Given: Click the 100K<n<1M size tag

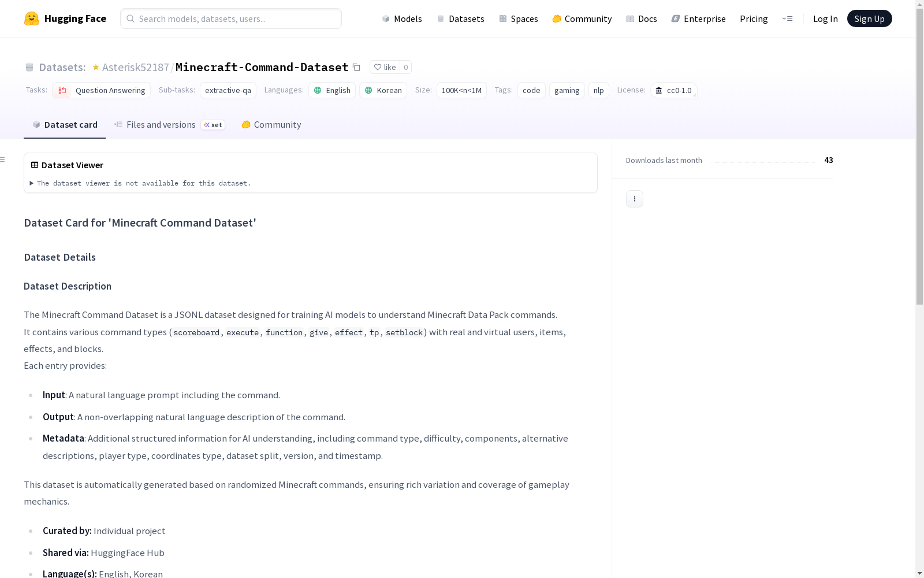Looking at the screenshot, I should coord(461,90).
